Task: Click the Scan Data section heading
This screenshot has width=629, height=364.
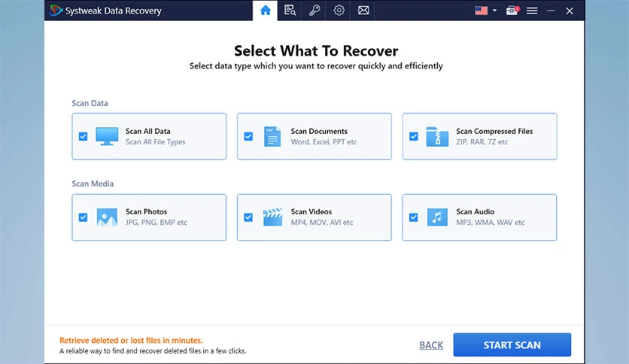Action: coord(90,104)
